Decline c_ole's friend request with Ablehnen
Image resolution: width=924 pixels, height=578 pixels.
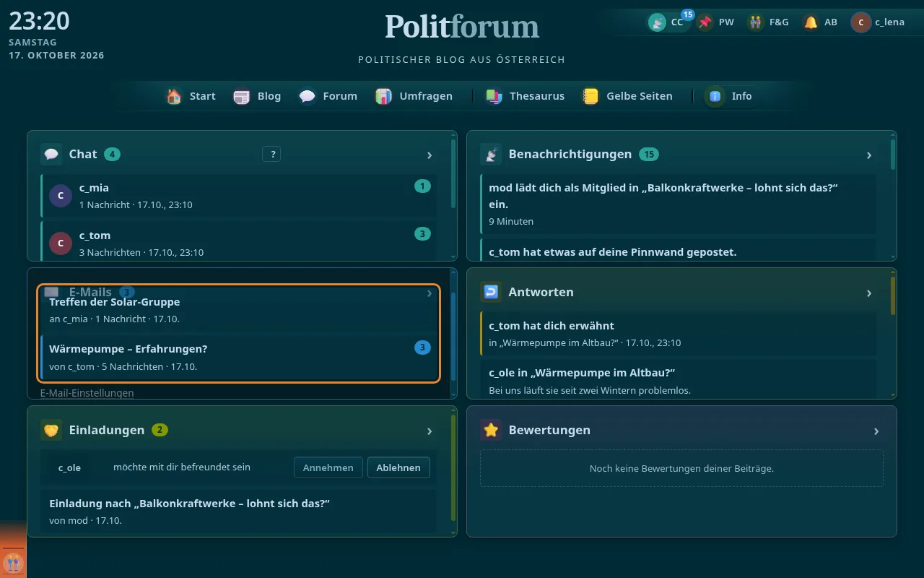[398, 467]
